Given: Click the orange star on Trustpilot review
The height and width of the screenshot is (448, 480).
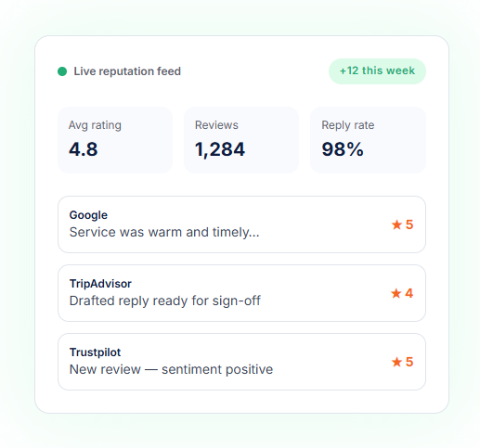Looking at the screenshot, I should (x=396, y=362).
